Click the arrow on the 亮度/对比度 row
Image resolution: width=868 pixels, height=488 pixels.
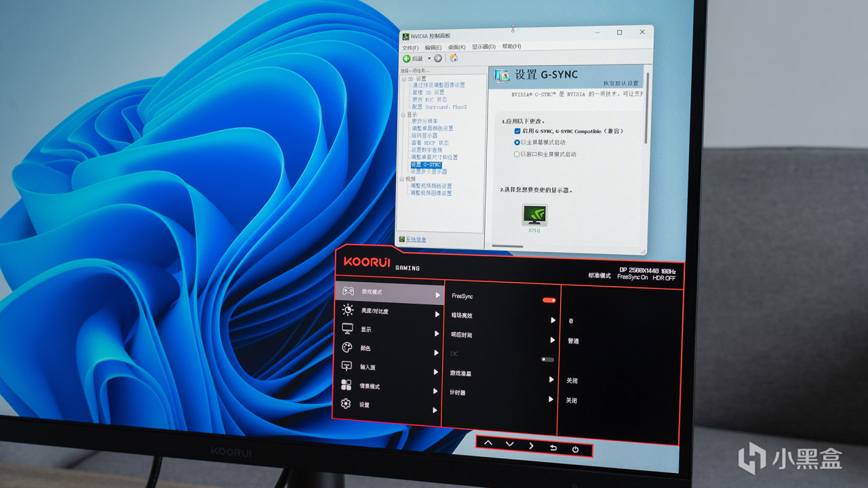[x=437, y=314]
